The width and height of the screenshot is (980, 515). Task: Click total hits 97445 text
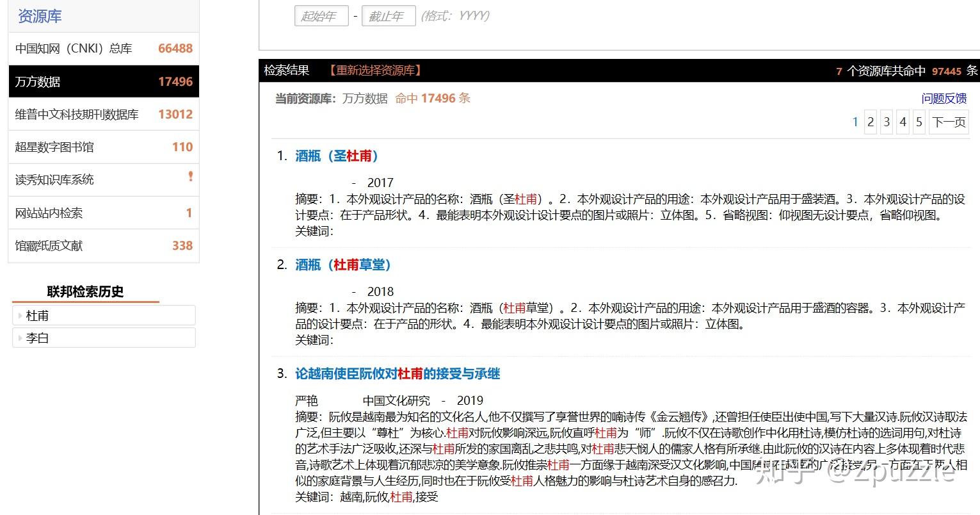pos(947,71)
